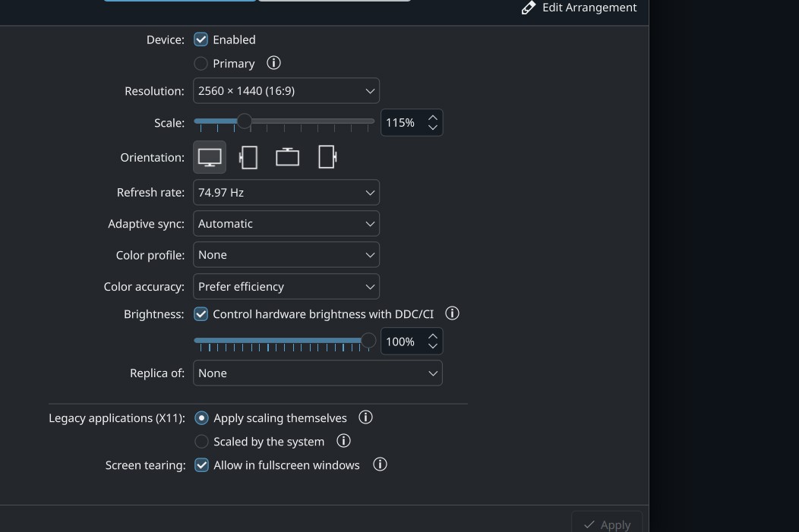Viewport: 799px width, 532px height.
Task: View info for Scaled by the system
Action: (x=343, y=441)
